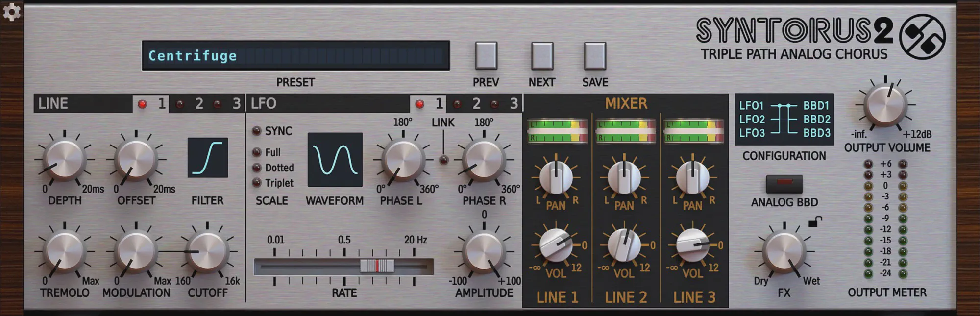Screen dimensions: 980x316
Task: Click the Line 1 pan knob
Action: coord(556,177)
